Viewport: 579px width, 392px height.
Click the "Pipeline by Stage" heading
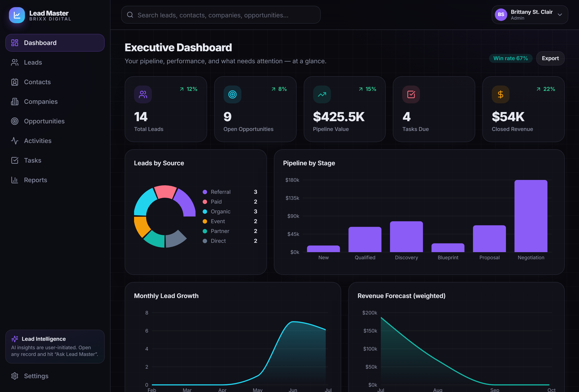[309, 163]
